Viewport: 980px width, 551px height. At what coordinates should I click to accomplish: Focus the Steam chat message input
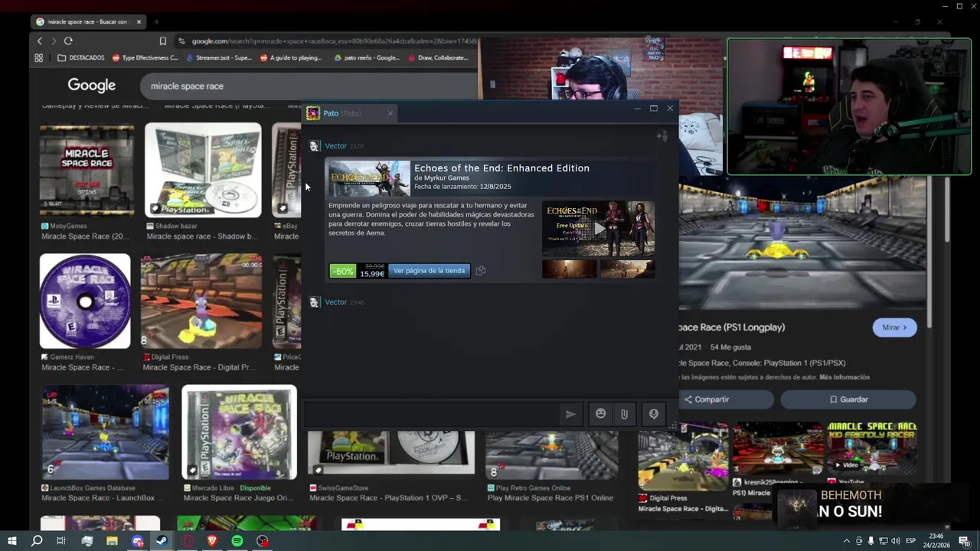(x=433, y=414)
